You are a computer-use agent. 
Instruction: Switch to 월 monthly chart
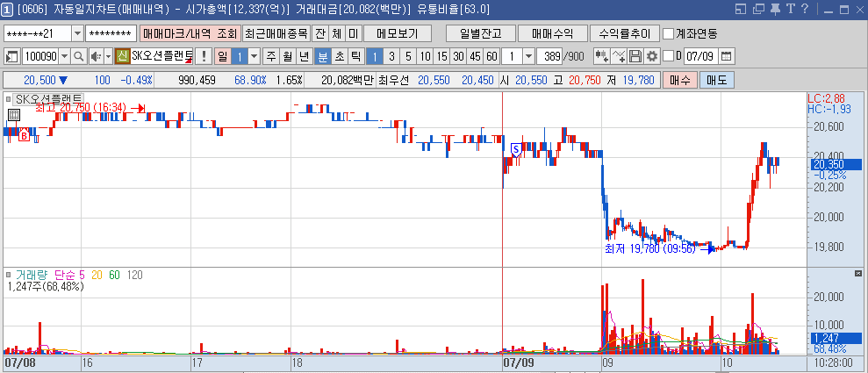point(287,56)
